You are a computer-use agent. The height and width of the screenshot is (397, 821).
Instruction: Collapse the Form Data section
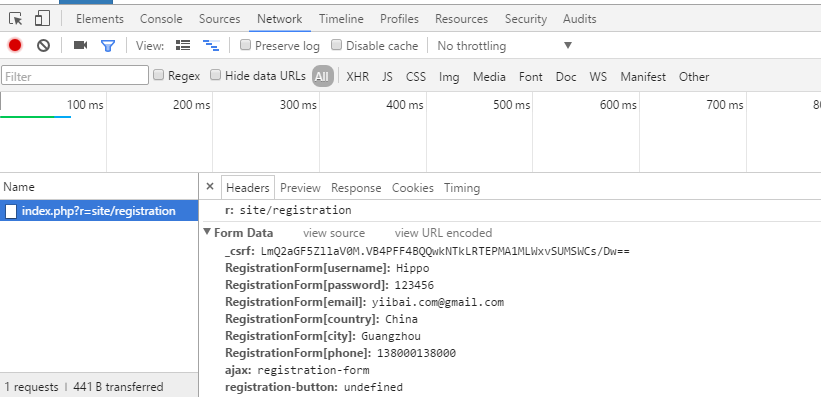coord(207,232)
